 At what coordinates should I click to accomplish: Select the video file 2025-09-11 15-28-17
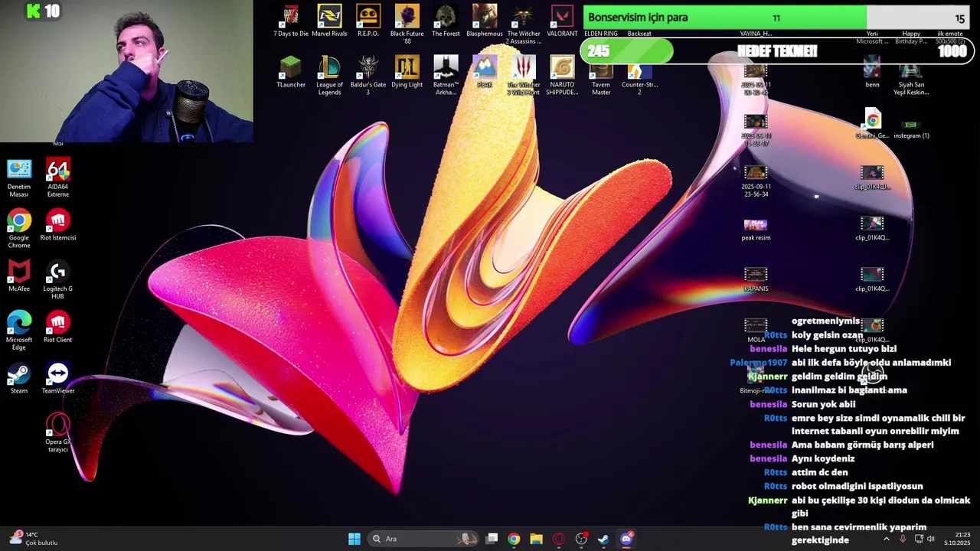pyautogui.click(x=756, y=129)
